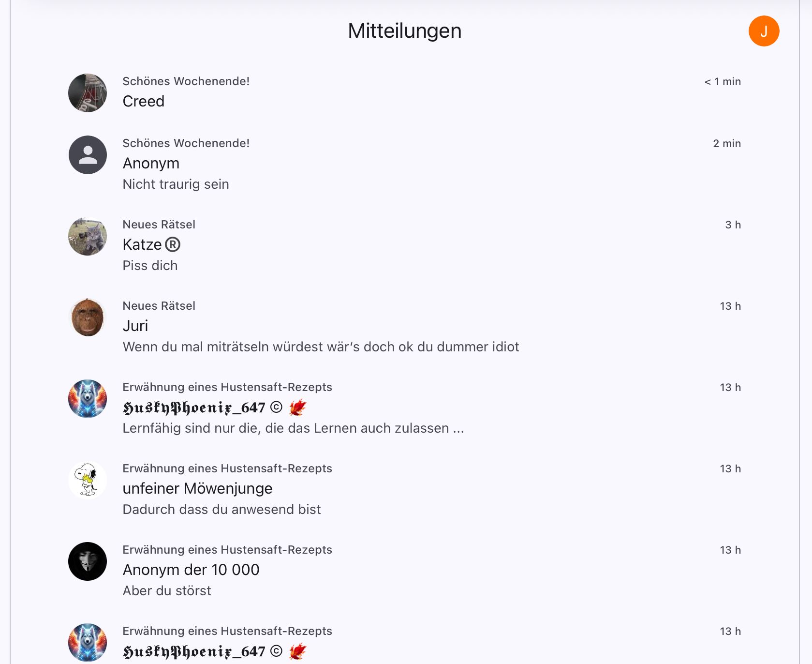
Task: Open Katze's cat profile picture
Action: (x=88, y=236)
